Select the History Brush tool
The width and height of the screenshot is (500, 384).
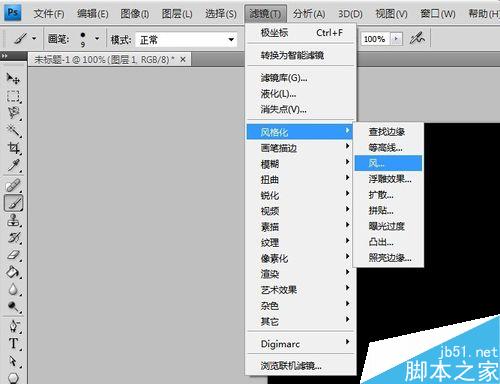13,238
